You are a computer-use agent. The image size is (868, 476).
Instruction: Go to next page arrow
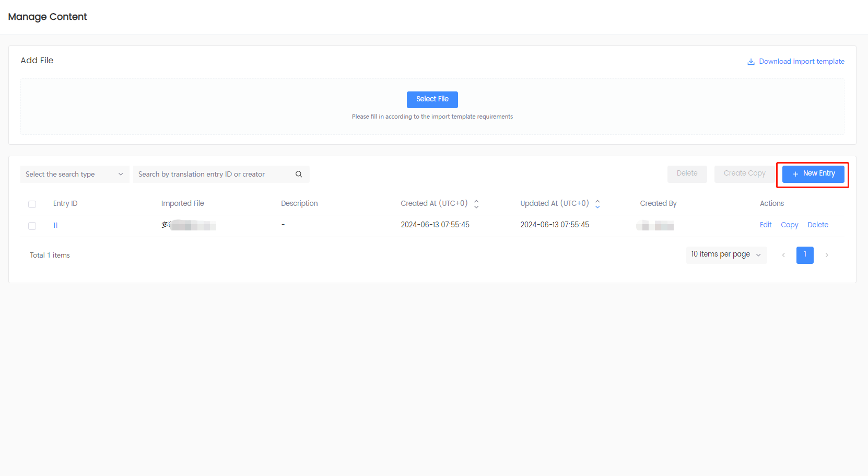pos(827,255)
